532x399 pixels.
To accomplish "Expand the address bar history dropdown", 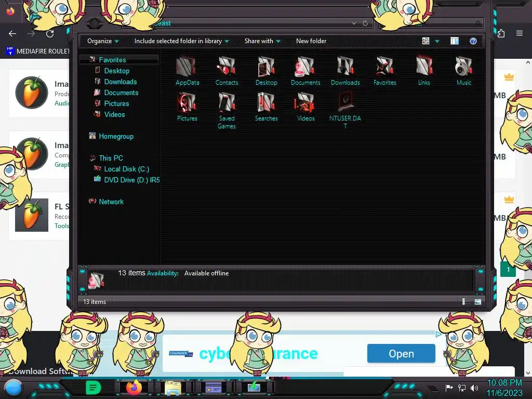I will coord(354,23).
